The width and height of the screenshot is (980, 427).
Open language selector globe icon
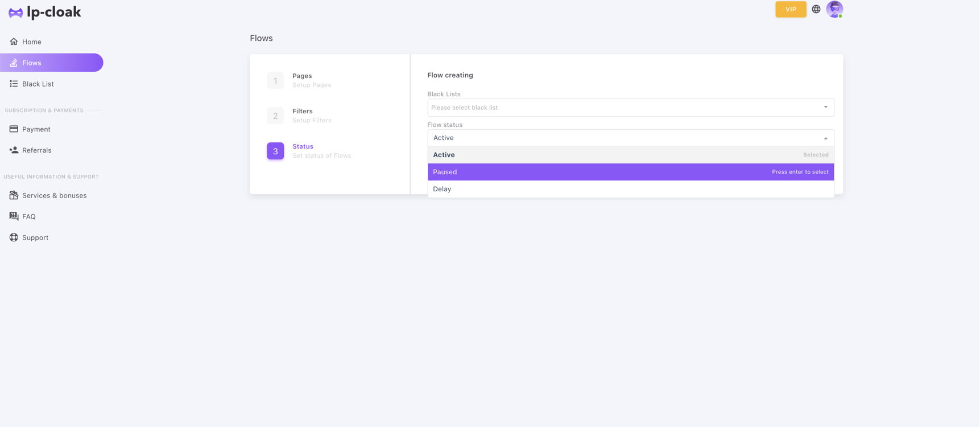click(x=816, y=9)
